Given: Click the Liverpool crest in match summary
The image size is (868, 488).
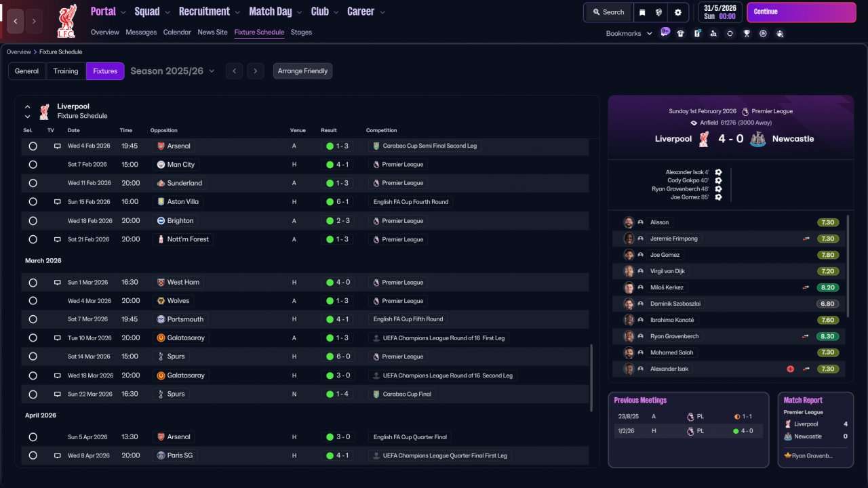Looking at the screenshot, I should [x=704, y=139].
